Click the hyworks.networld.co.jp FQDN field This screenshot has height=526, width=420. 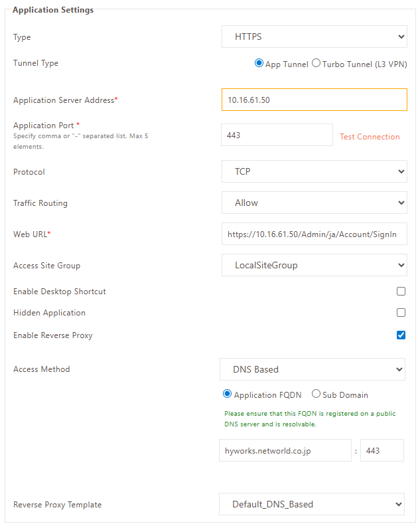point(285,450)
